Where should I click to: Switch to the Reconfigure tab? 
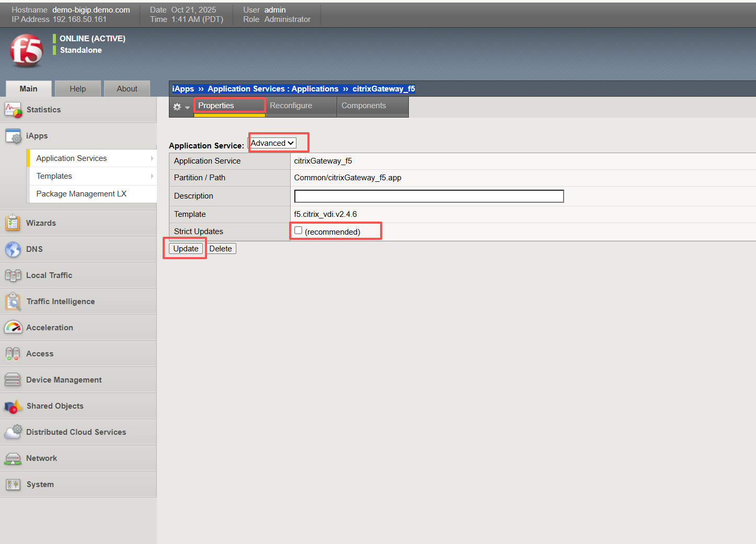click(291, 106)
